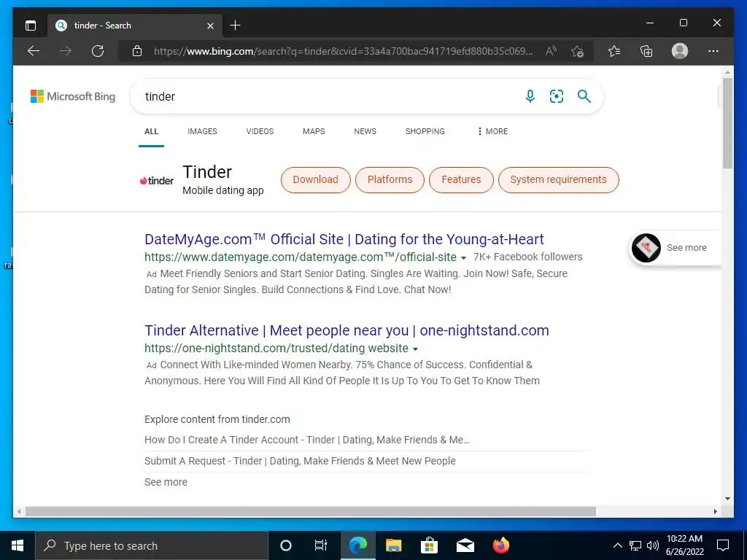
Task: Show hidden system tray icons
Action: click(617, 545)
